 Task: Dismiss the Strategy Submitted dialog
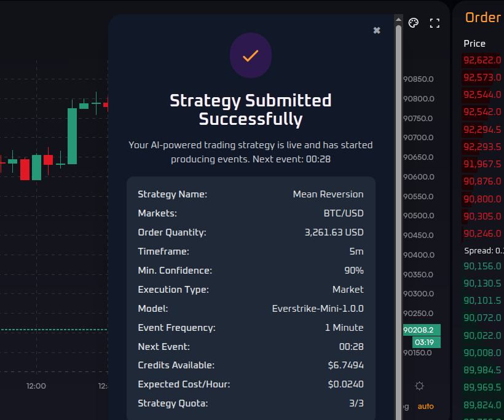376,30
